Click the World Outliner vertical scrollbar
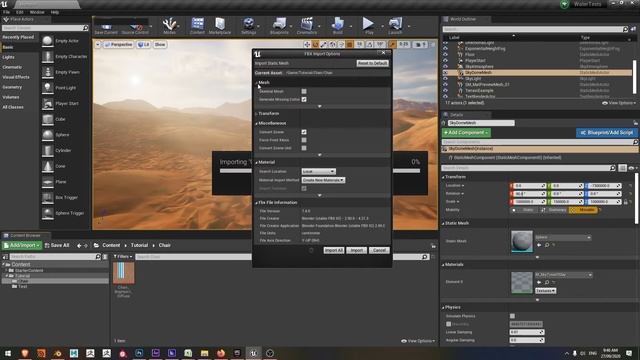Image resolution: width=640 pixels, height=360 pixels. 634,77
